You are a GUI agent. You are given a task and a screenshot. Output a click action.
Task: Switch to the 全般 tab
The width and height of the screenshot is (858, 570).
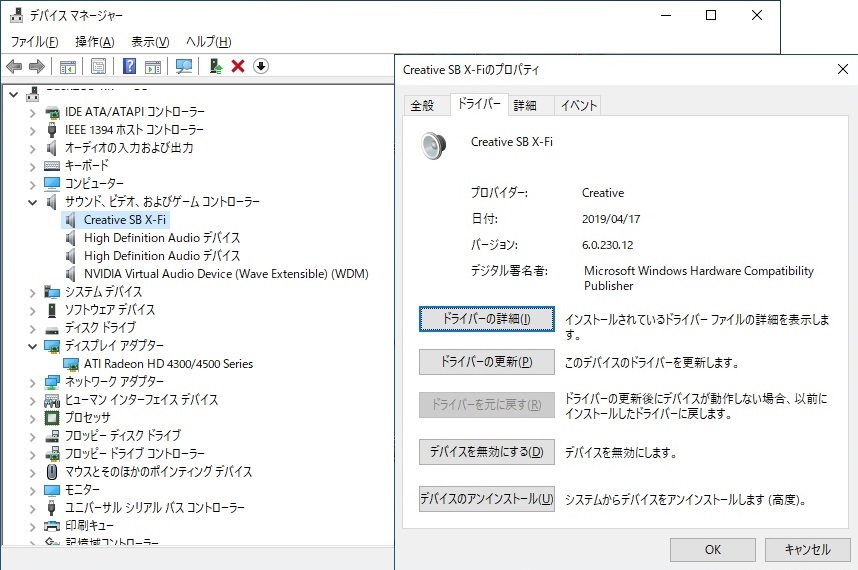coord(422,106)
